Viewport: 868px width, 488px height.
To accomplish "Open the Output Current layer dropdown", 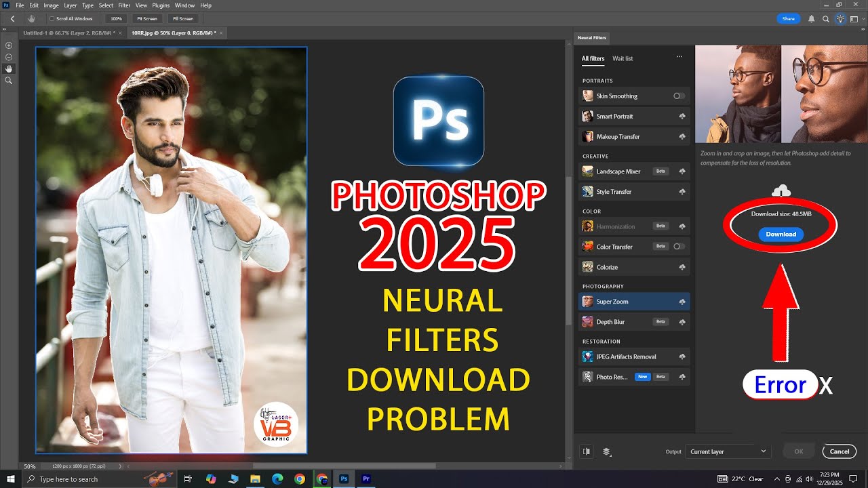I will tap(728, 451).
